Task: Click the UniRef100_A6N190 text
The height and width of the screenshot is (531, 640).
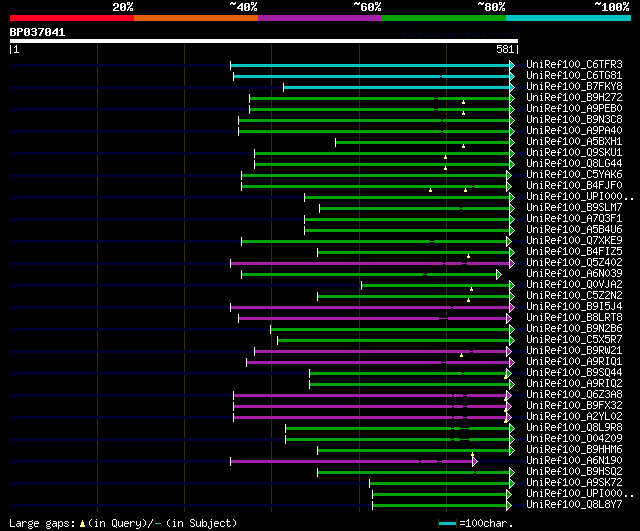Action: coord(574,461)
